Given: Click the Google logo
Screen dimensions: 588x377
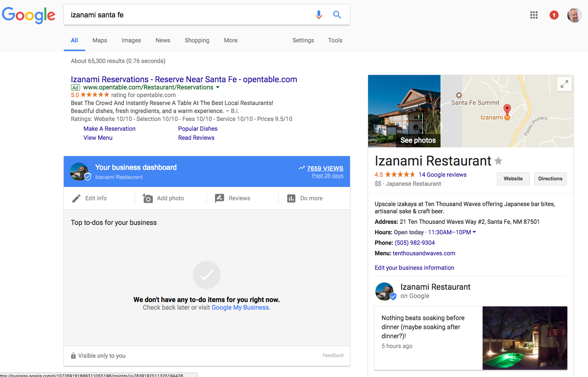Looking at the screenshot, I should [29, 15].
